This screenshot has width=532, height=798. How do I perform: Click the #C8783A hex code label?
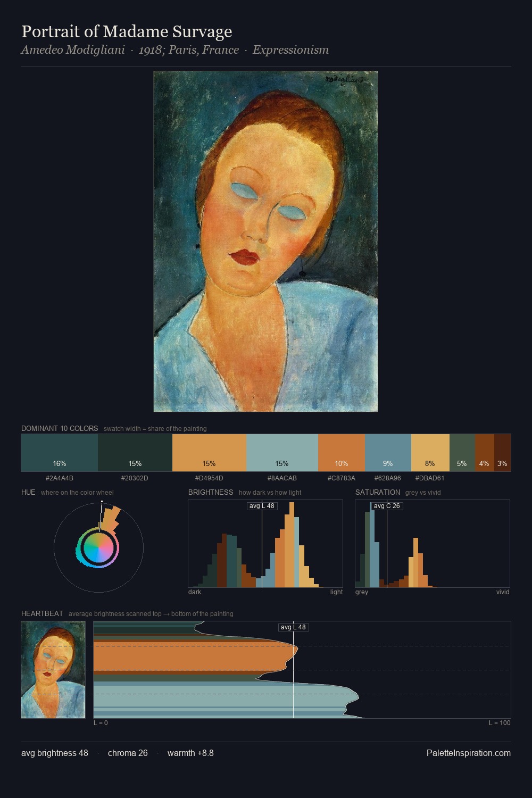pyautogui.click(x=342, y=478)
